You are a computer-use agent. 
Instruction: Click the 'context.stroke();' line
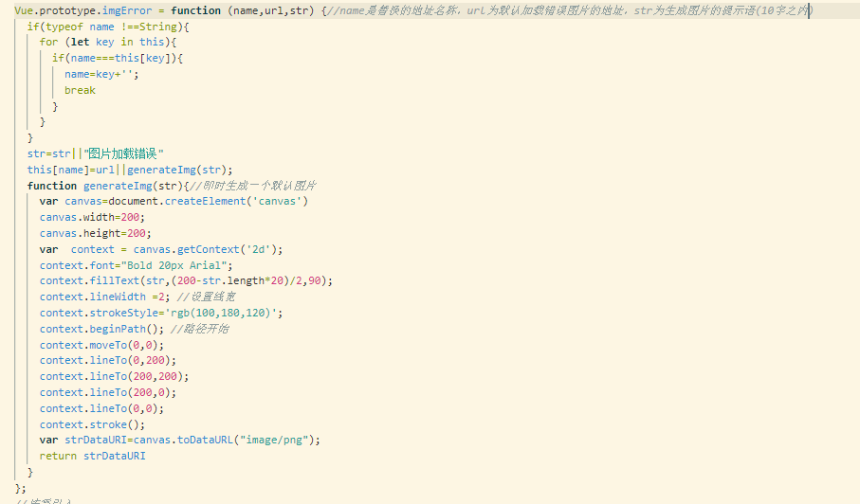92,424
